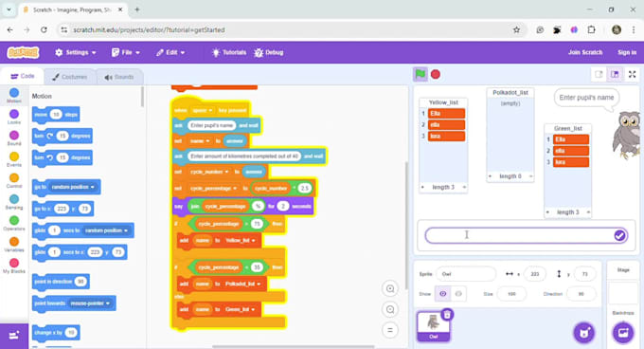Bookmark this page with star icon
This screenshot has width=644, height=349.
click(516, 29)
